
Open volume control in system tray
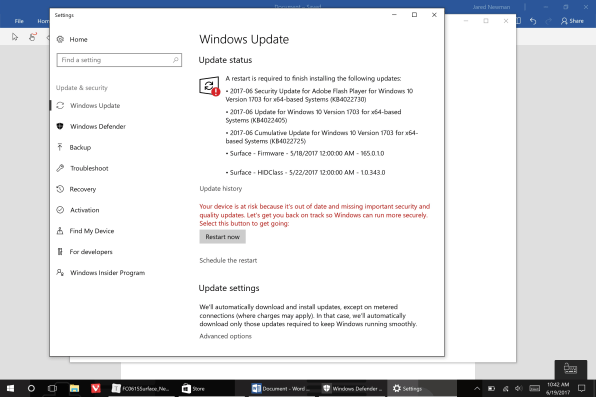(x=519, y=388)
